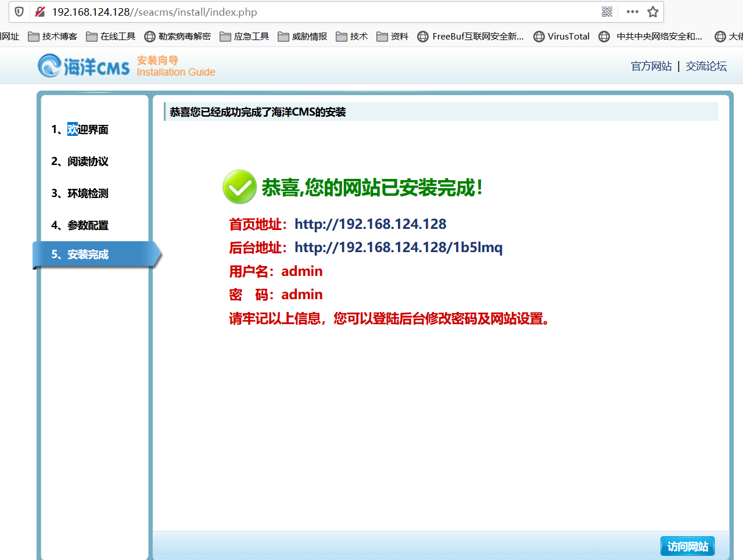Viewport: 743px width, 560px height.
Task: Select step 5 安装完成
Action: (x=96, y=254)
